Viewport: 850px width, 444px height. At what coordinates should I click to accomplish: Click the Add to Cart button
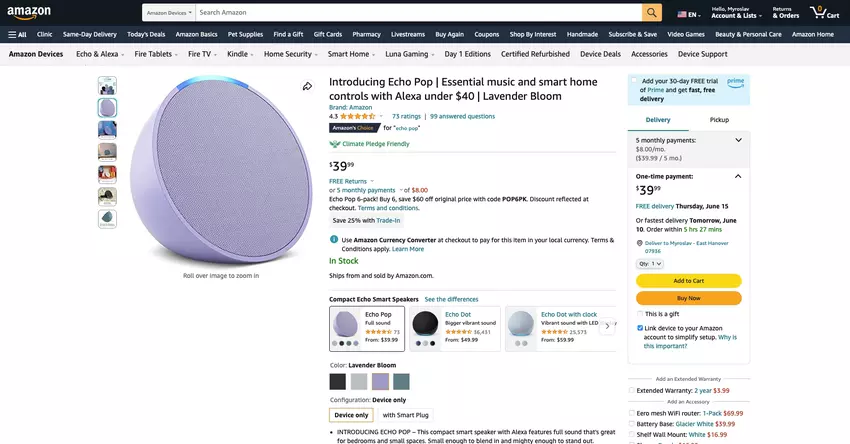click(x=689, y=281)
